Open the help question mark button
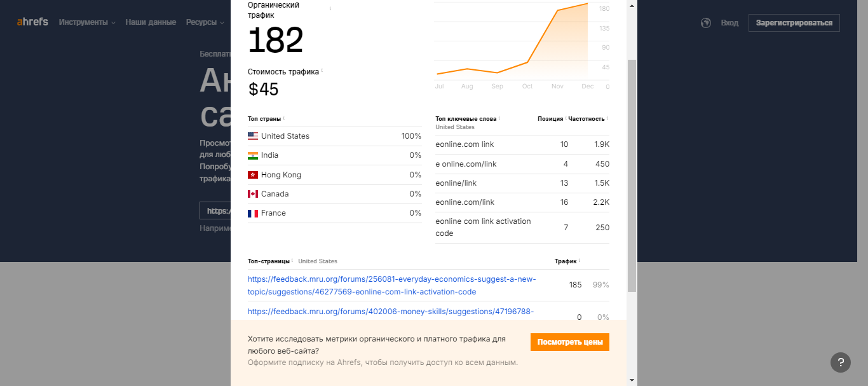The image size is (868, 386). 841,362
